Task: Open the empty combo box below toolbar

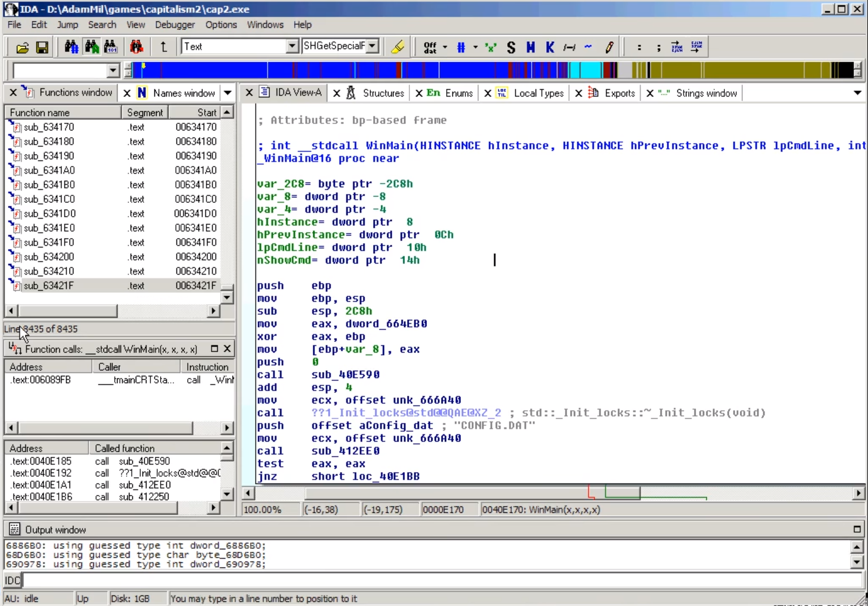Action: (x=113, y=71)
